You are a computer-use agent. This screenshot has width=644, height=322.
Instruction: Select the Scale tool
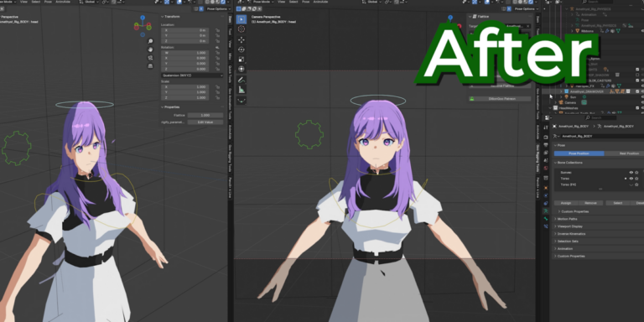241,60
